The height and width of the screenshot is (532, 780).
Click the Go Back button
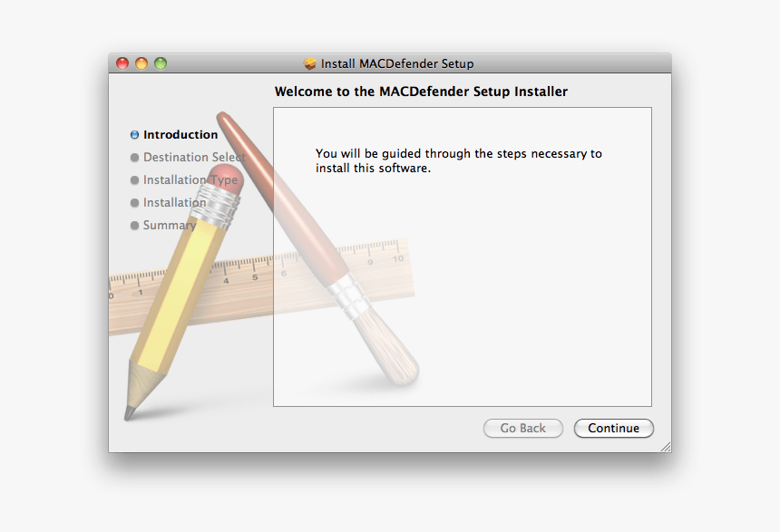pos(522,428)
